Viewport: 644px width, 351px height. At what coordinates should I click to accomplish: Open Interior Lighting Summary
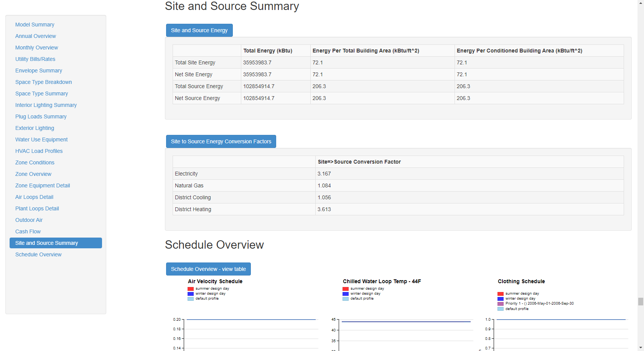pyautogui.click(x=46, y=105)
